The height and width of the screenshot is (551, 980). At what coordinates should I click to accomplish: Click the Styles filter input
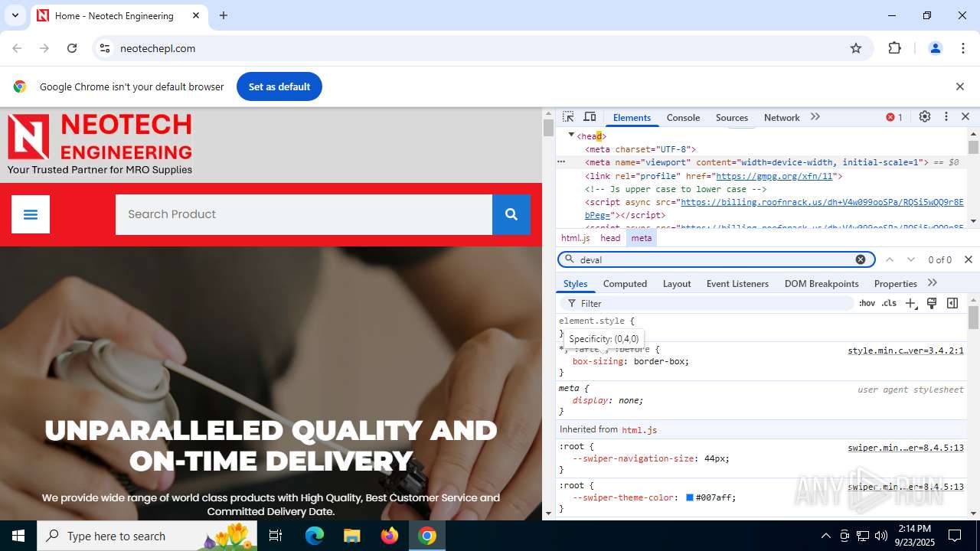[708, 303]
